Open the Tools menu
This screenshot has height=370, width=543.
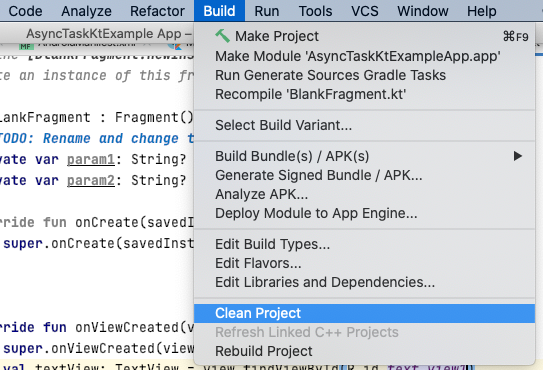(315, 11)
